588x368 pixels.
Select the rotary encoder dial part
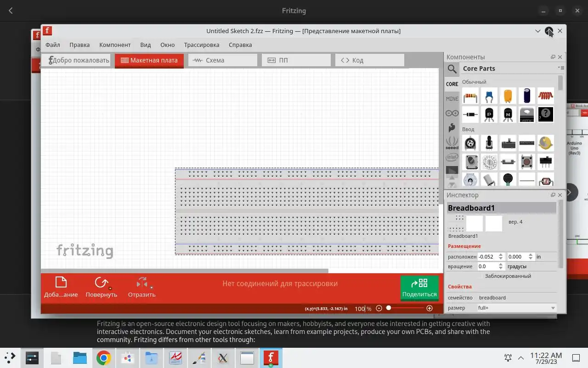(489, 162)
